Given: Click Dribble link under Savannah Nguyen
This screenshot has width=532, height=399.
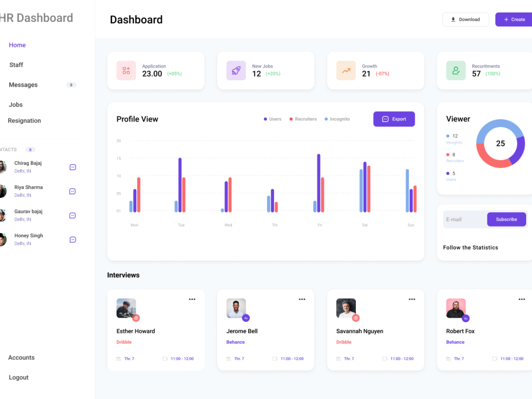Looking at the screenshot, I should (x=344, y=342).
